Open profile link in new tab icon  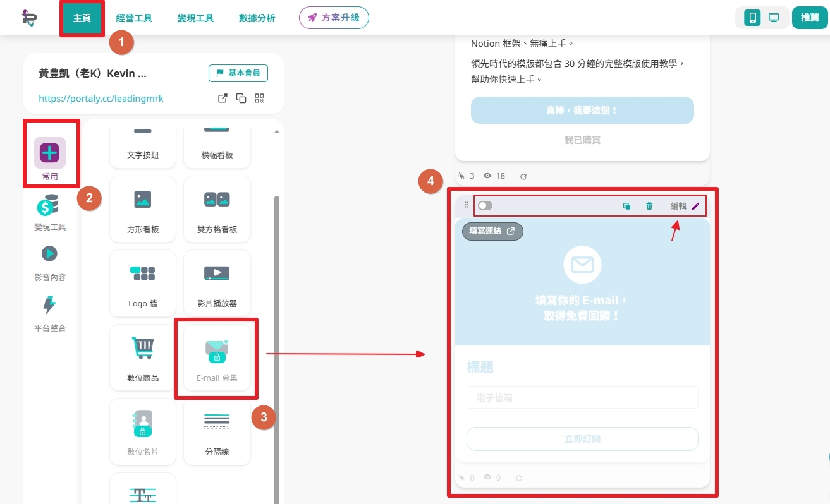tap(223, 98)
